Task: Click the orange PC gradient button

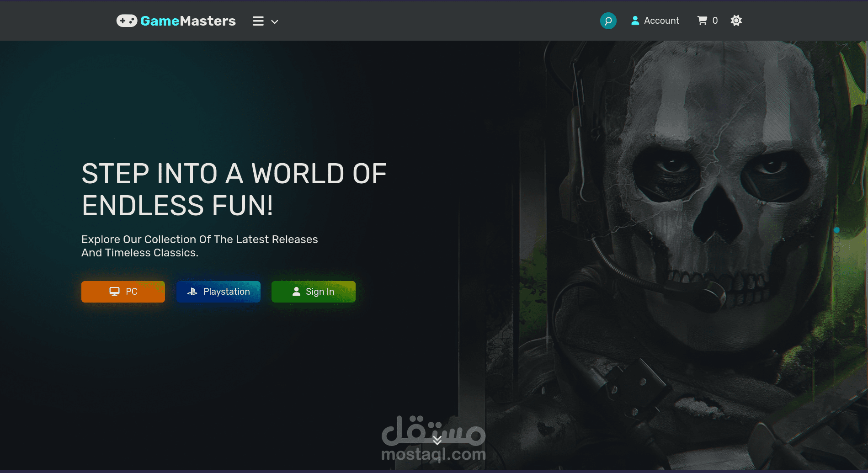Action: pyautogui.click(x=123, y=291)
